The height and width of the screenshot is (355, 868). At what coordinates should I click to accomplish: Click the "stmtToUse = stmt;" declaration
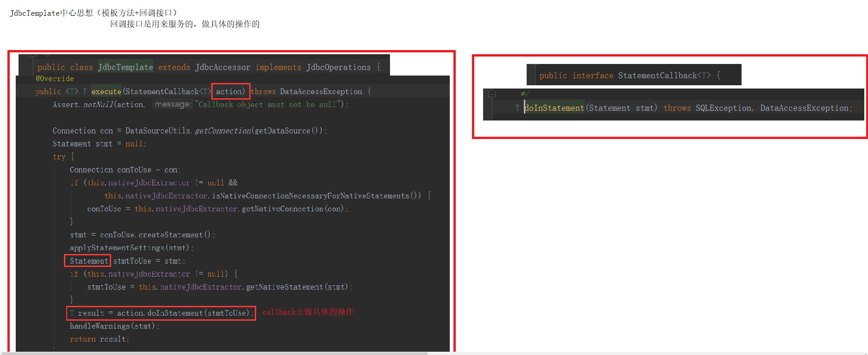click(x=149, y=261)
